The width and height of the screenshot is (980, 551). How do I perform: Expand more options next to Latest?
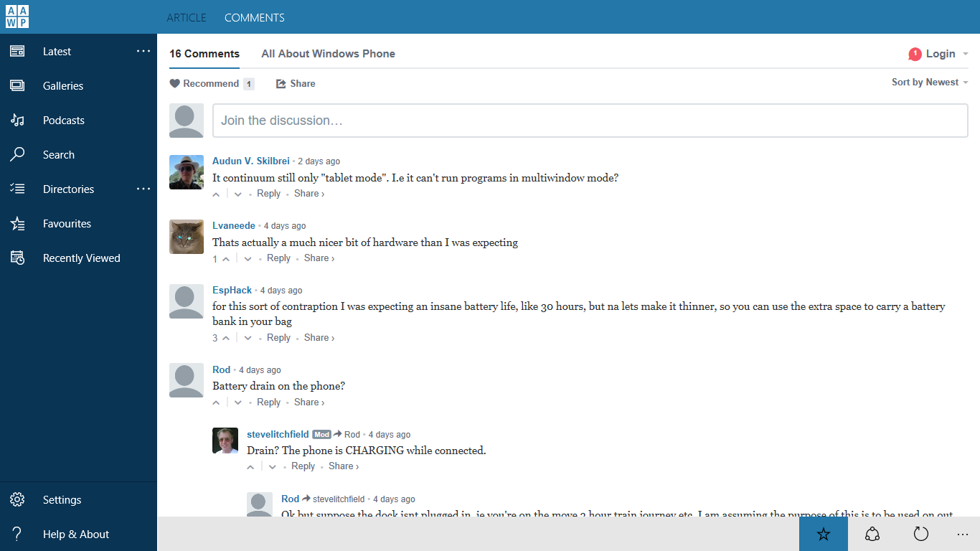(x=143, y=51)
